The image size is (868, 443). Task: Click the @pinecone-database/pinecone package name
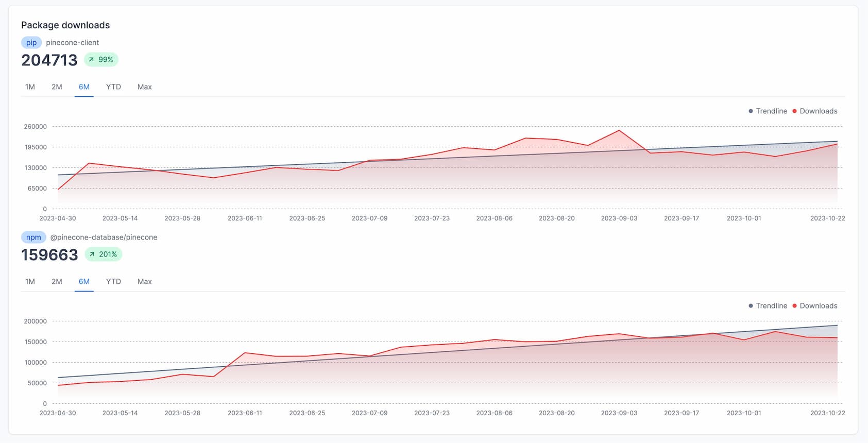104,237
